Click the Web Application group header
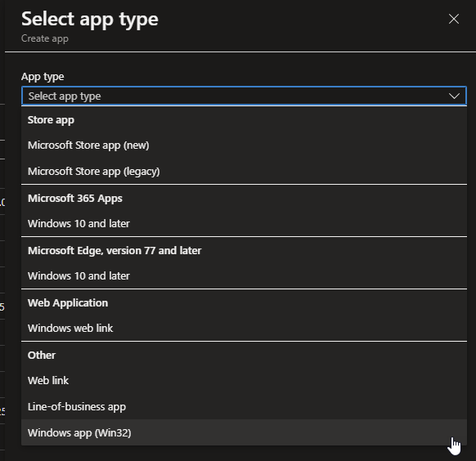The image size is (476, 461). (68, 303)
